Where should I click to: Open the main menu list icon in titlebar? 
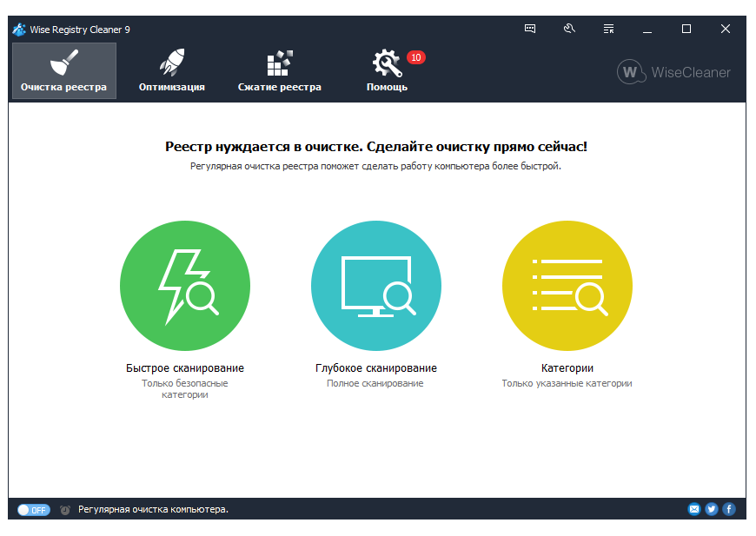pos(608,29)
